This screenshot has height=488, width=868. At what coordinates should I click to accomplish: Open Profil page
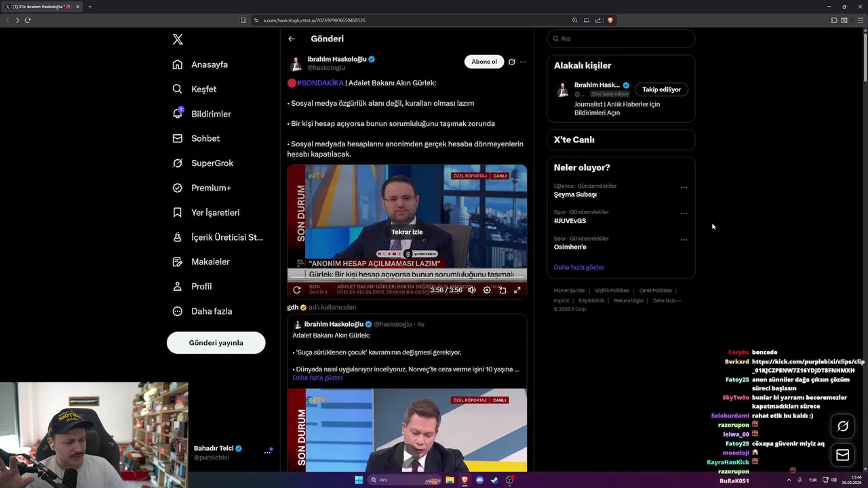click(192, 286)
